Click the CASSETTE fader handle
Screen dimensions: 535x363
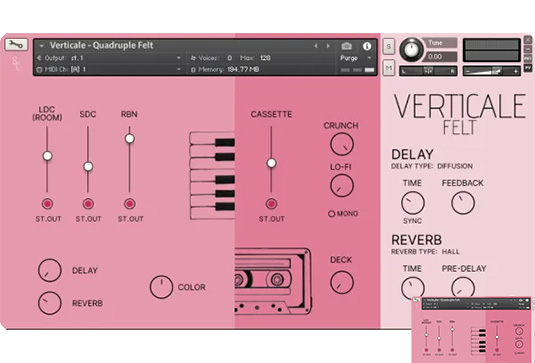(271, 163)
